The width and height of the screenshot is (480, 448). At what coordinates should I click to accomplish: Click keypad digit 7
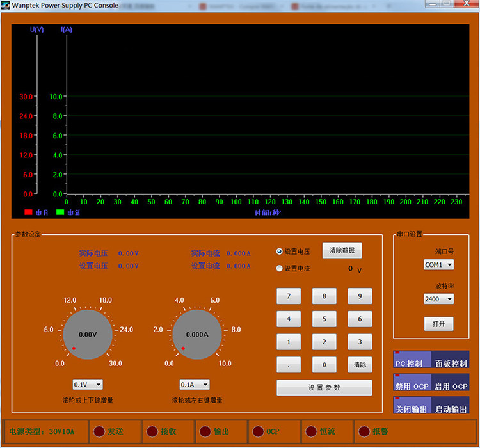(289, 296)
